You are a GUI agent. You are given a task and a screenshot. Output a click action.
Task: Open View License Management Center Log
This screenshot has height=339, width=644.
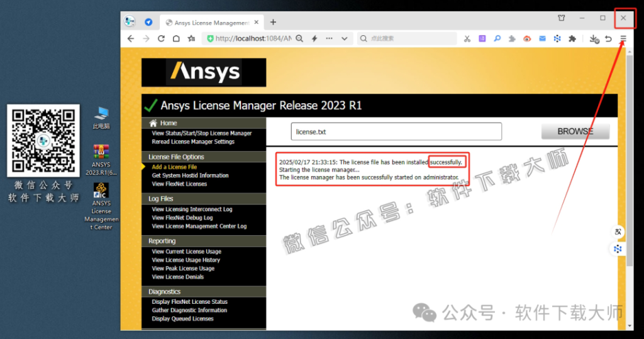199,226
